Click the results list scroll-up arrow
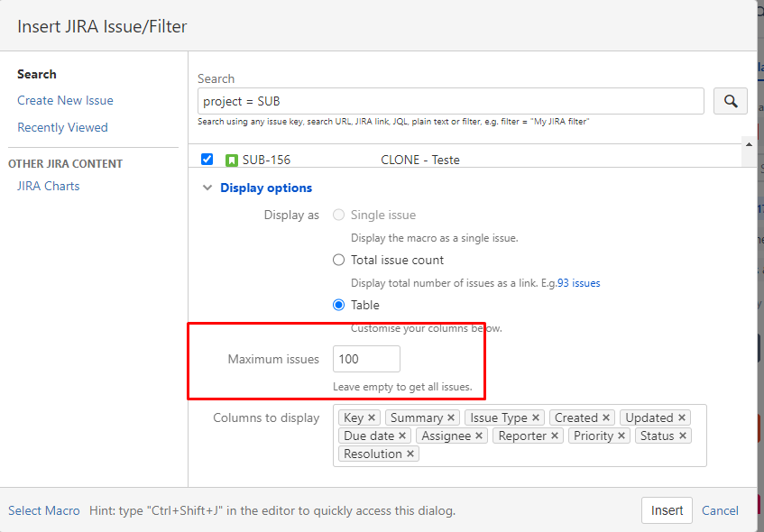Viewport: 764px width, 532px height. (x=749, y=144)
